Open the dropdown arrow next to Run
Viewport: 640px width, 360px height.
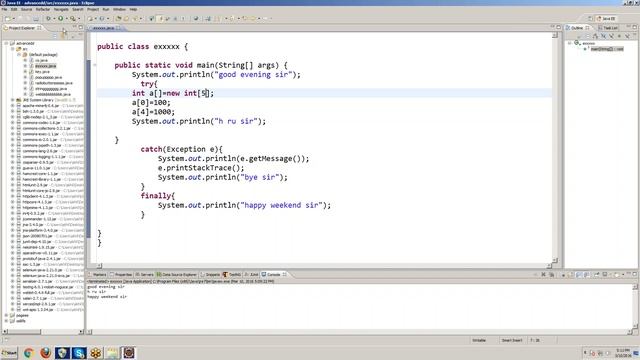(x=67, y=18)
